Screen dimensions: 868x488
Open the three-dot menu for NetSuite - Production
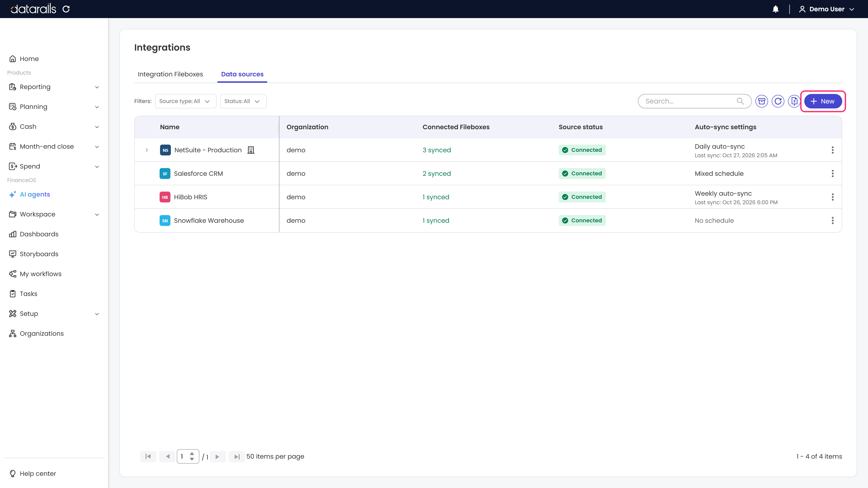832,150
